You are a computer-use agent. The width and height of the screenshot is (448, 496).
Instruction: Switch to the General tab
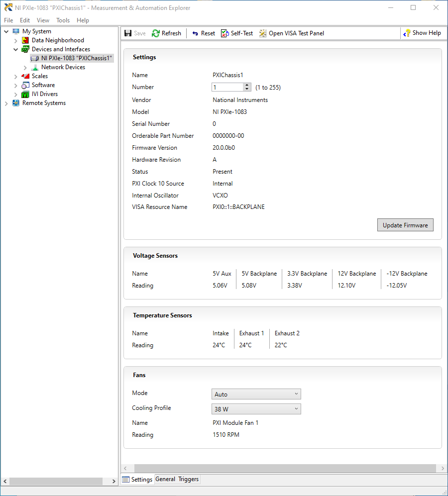pyautogui.click(x=165, y=479)
